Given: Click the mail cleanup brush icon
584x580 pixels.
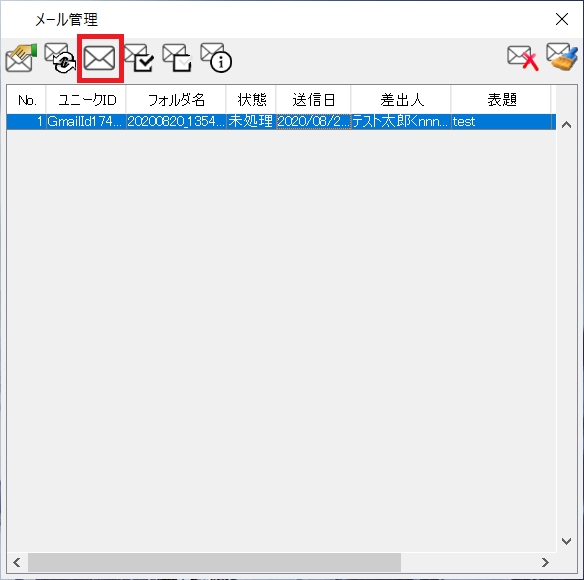Looking at the screenshot, I should click(562, 57).
